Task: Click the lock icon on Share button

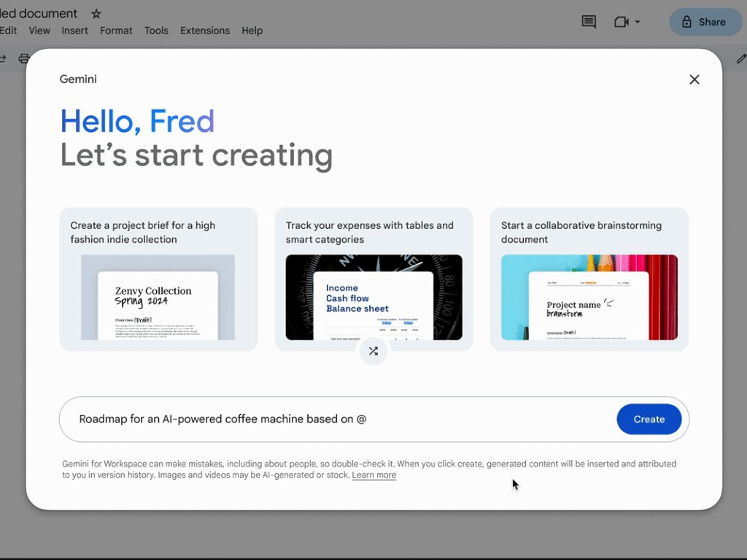Action: [686, 22]
